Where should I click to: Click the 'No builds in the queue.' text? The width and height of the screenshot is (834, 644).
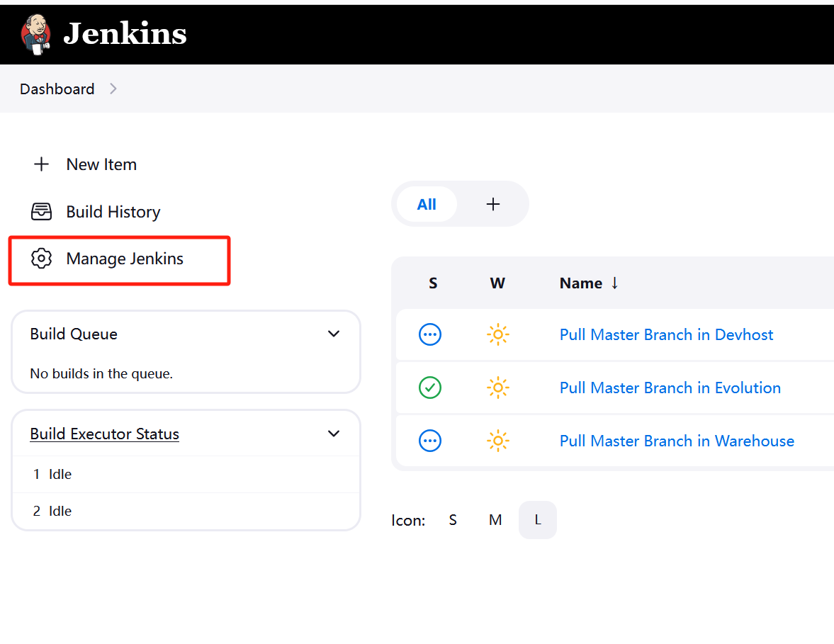click(x=101, y=374)
